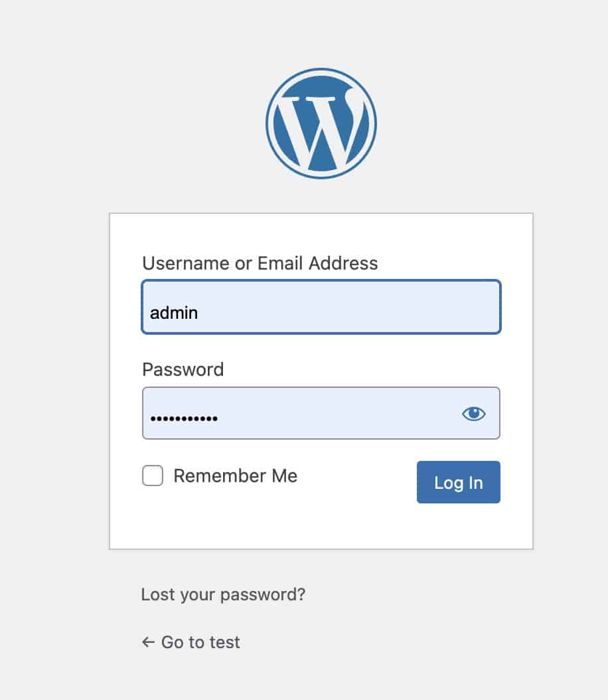Submit login by clicking Log In
Viewport: 608px width, 700px height.
(458, 483)
